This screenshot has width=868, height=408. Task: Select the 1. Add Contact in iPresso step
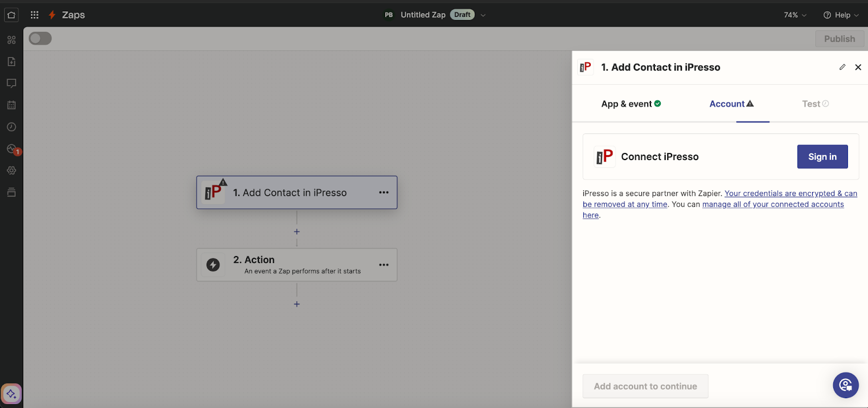point(297,193)
